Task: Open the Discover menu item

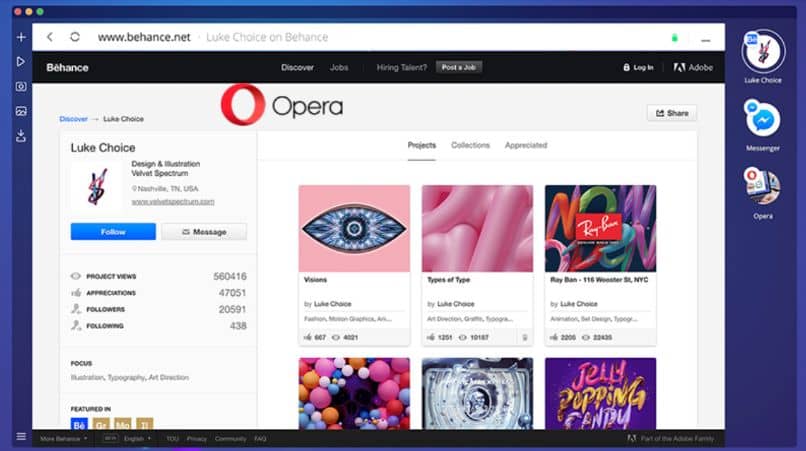Action: click(x=297, y=67)
